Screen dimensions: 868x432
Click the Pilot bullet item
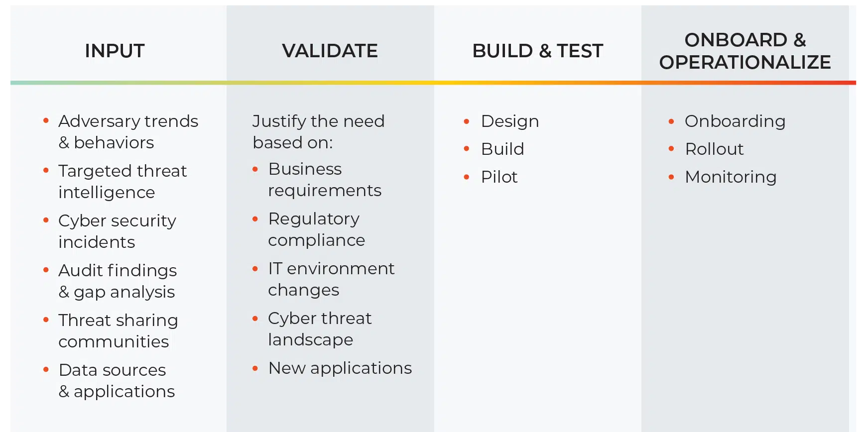pyautogui.click(x=499, y=177)
